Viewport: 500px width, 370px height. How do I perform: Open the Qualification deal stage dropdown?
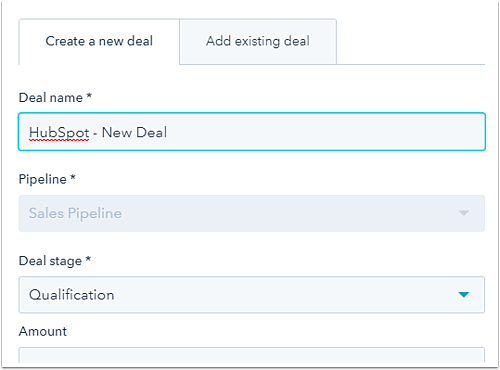click(252, 295)
